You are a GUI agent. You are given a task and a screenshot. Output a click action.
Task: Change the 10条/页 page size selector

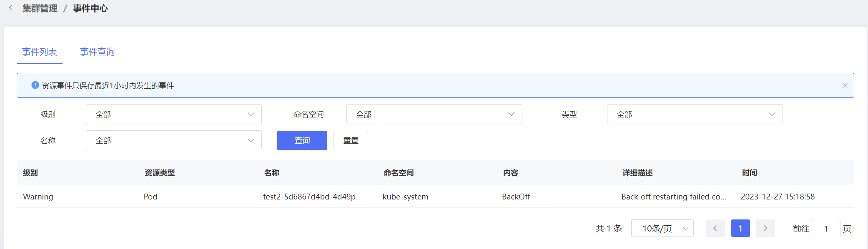click(662, 228)
